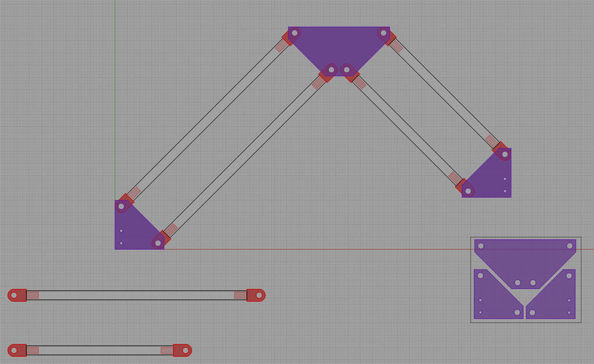Select right red end cap of longer tube
Image resolution: width=594 pixels, height=364 pixels.
pos(256,295)
